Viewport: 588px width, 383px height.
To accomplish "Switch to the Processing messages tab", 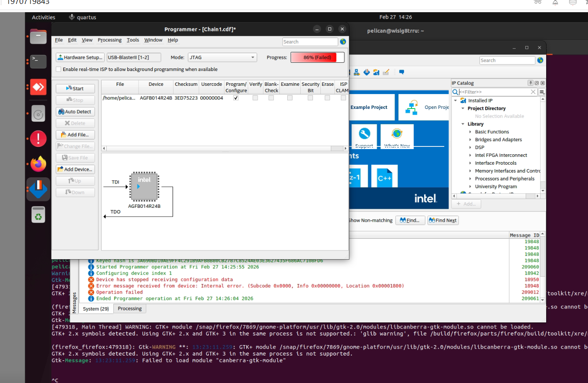I will (130, 309).
